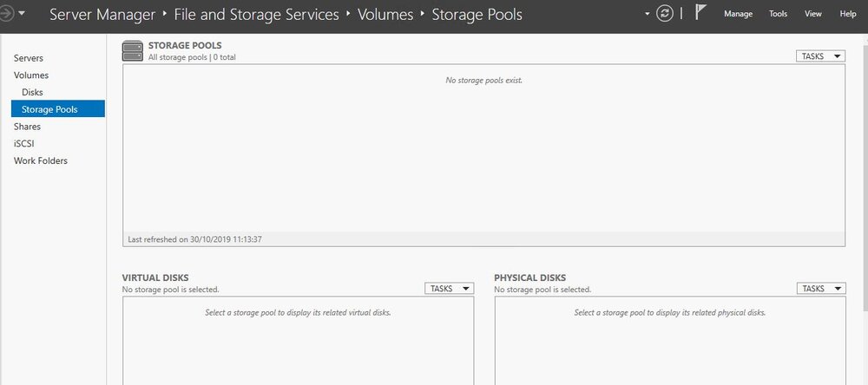Click the PHYSICAL DISKS section heading

[529, 277]
